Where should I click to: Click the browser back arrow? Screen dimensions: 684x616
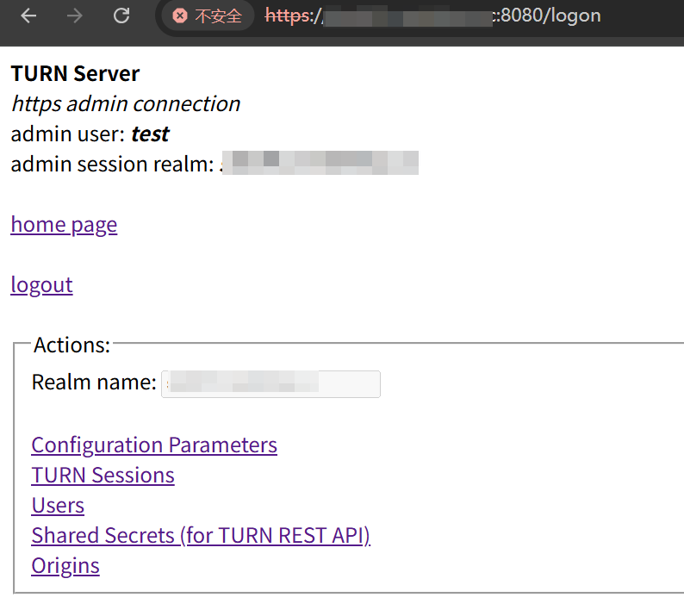click(x=28, y=16)
